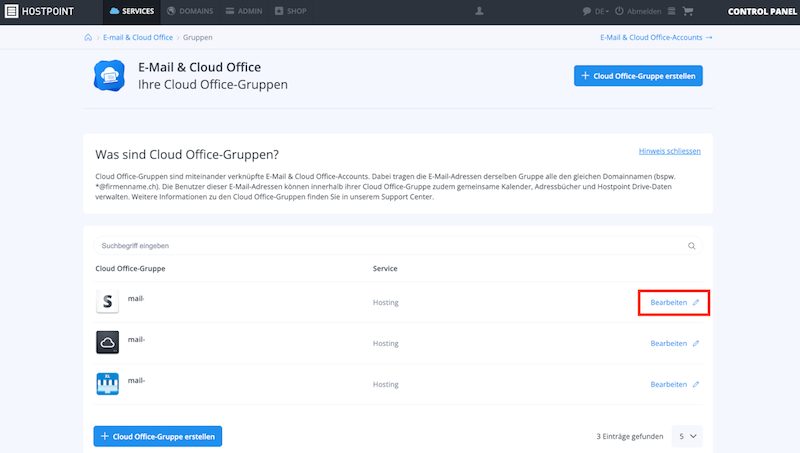Click the user profile icon
Viewport: 800px width, 453px height.
click(x=479, y=11)
